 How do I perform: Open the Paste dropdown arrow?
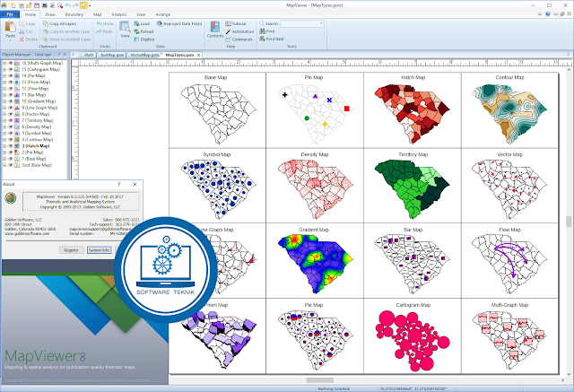pos(10,39)
